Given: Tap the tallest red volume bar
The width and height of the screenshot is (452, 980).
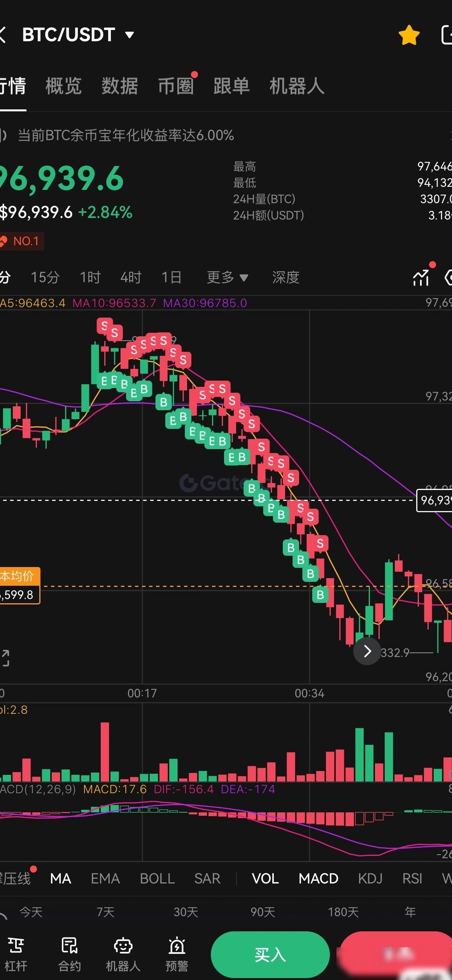Looking at the screenshot, I should pyautogui.click(x=105, y=752).
